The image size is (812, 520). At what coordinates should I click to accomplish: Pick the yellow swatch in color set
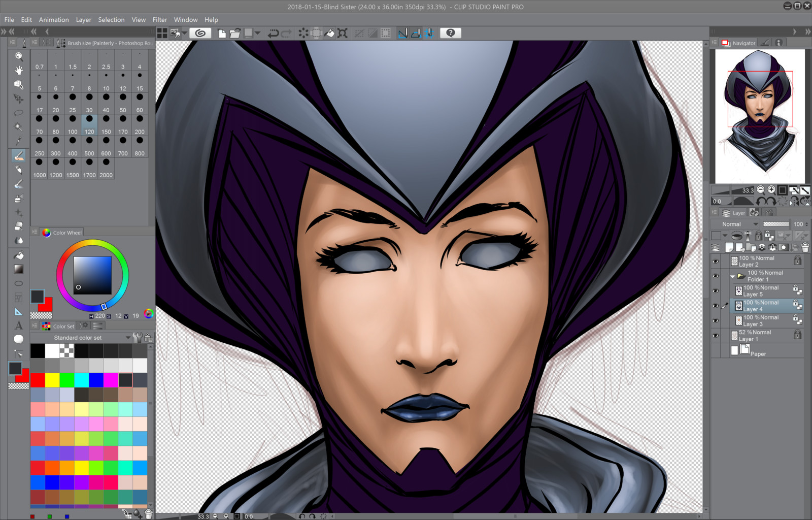pyautogui.click(x=52, y=380)
